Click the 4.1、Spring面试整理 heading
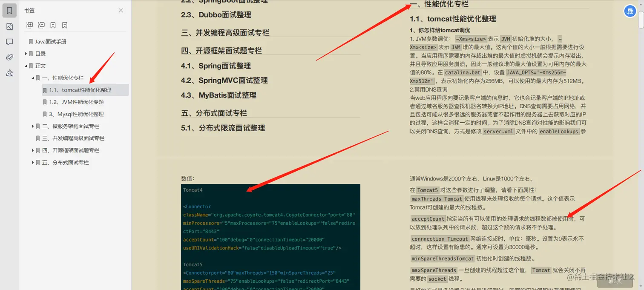 [x=216, y=66]
